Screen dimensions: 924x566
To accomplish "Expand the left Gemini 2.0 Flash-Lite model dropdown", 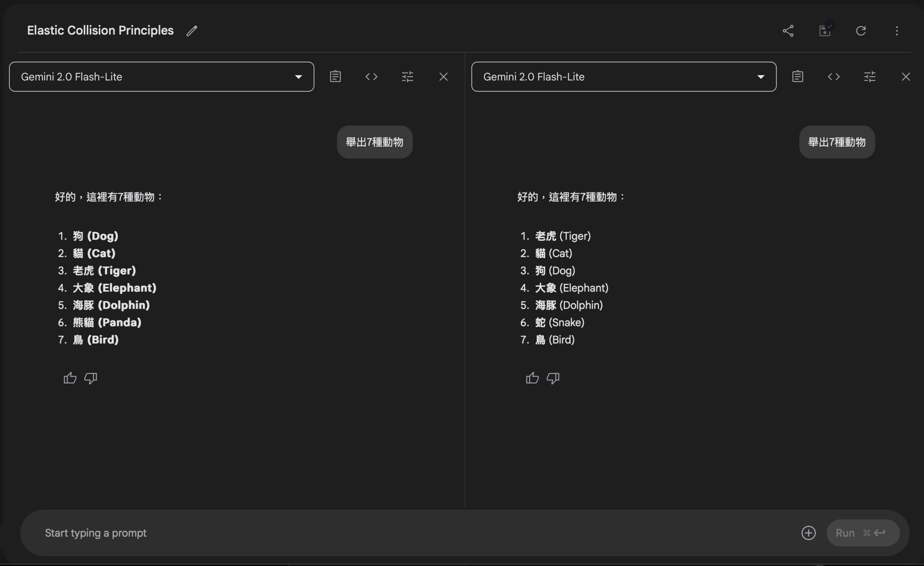I will point(161,77).
